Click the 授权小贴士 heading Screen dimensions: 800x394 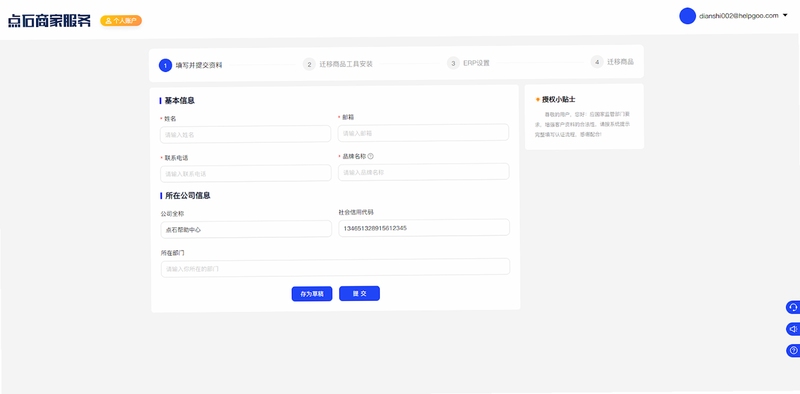tap(558, 99)
